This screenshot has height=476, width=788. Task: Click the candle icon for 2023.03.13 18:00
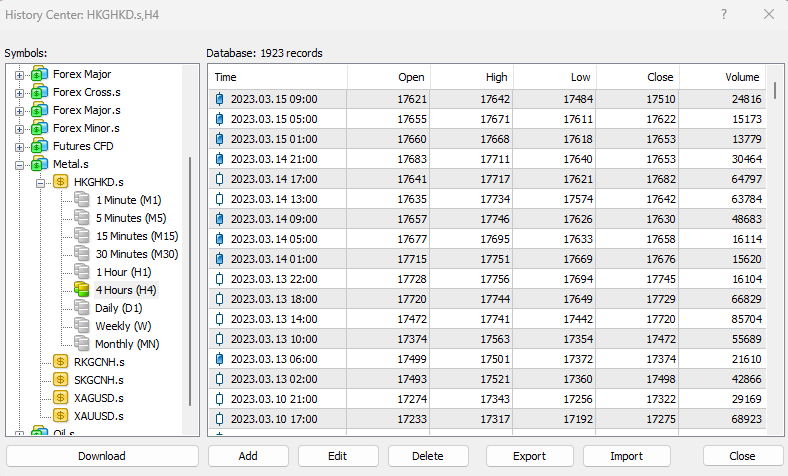coord(220,299)
